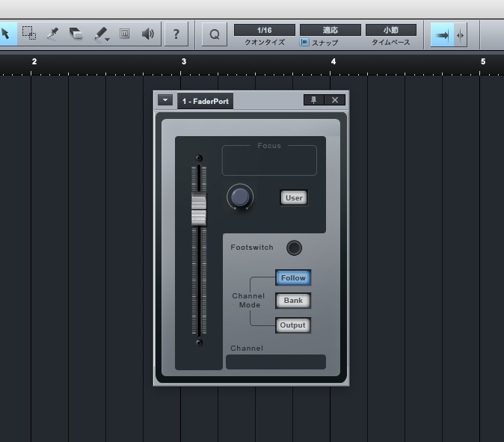The height and width of the screenshot is (442, 504).
Task: Click bar 5 on the timeline ruler
Action: coord(483,61)
